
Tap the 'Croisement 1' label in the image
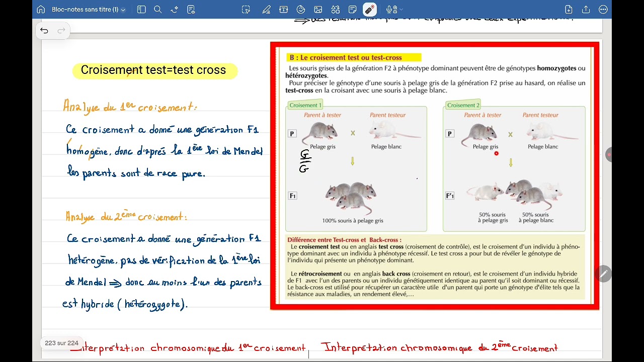(x=305, y=105)
